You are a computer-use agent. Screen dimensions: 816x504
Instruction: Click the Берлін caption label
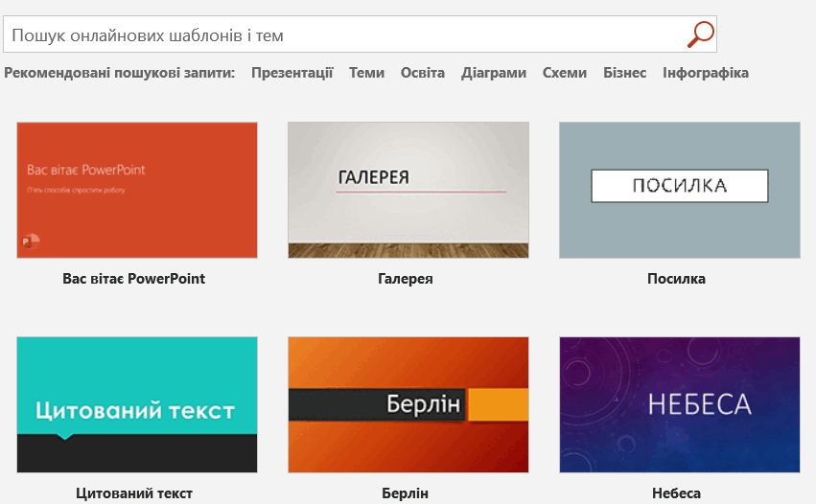point(405,493)
